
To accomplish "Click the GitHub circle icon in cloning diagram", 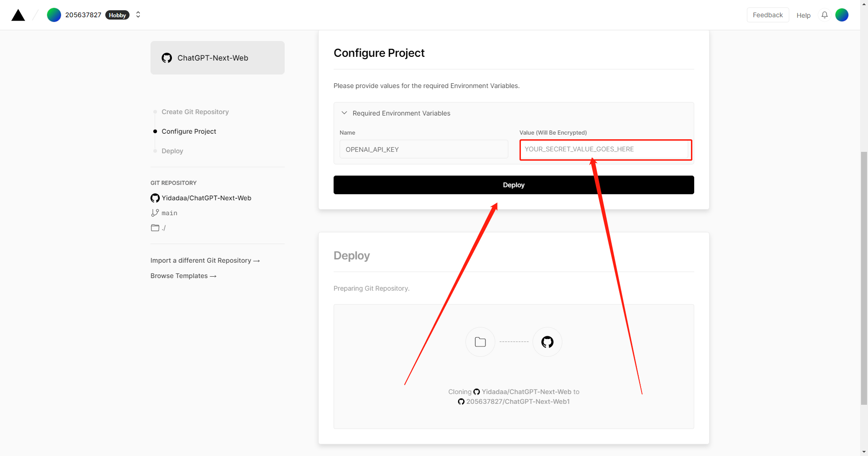I will [x=547, y=342].
